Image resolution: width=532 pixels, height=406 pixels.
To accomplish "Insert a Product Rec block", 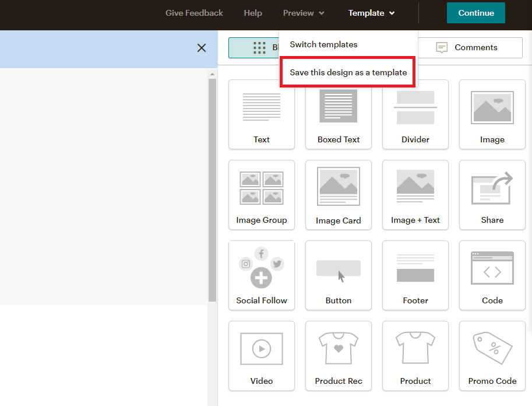I will 338,356.
